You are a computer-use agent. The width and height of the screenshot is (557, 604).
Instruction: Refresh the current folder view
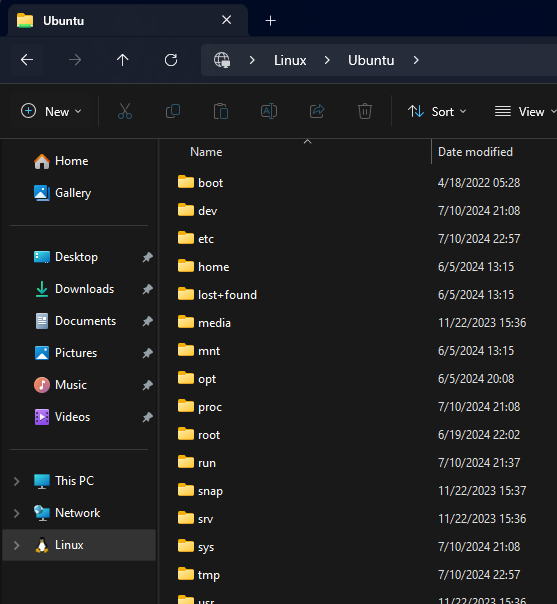tap(171, 60)
